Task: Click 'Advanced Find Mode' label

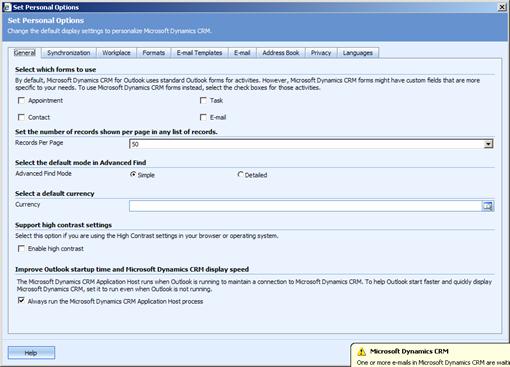Action: coord(43,173)
